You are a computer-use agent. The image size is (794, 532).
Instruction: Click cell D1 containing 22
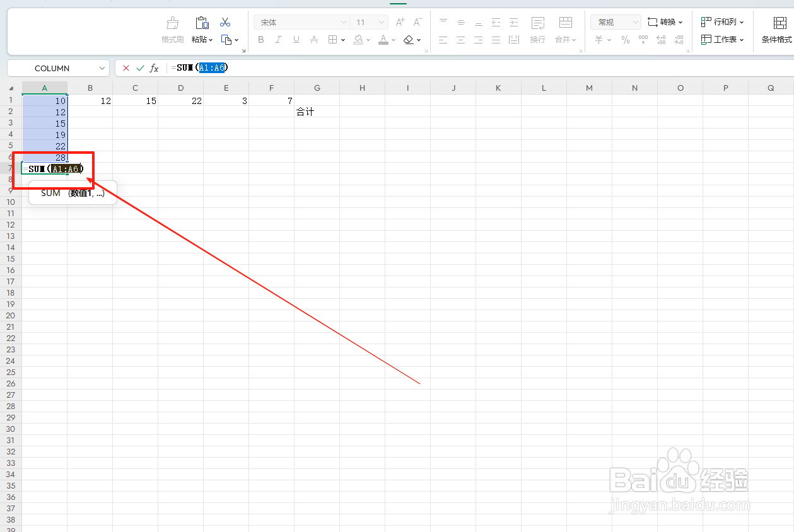point(181,100)
